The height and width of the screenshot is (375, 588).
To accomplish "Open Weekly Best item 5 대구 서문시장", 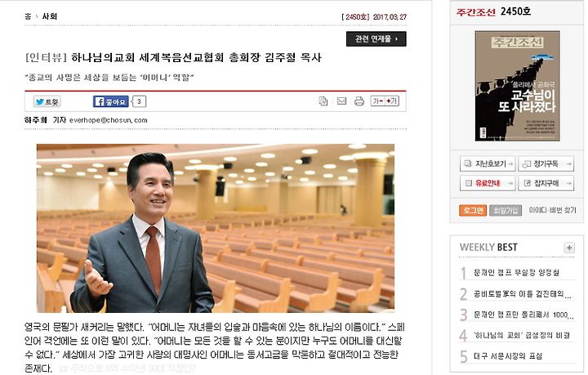I will coord(508,356).
